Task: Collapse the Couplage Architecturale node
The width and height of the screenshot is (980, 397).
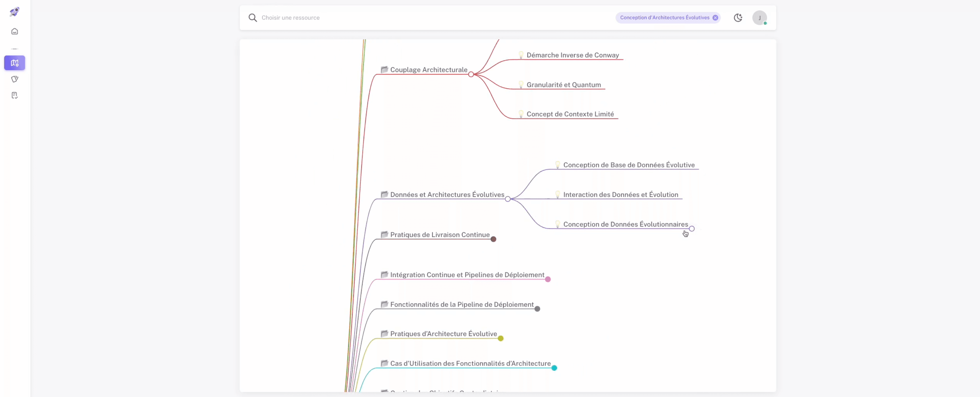Action: pos(471,75)
